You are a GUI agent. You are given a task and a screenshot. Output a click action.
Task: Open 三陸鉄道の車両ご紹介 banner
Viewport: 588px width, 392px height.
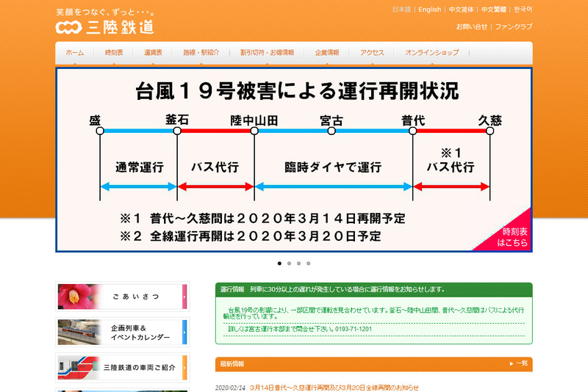point(122,368)
